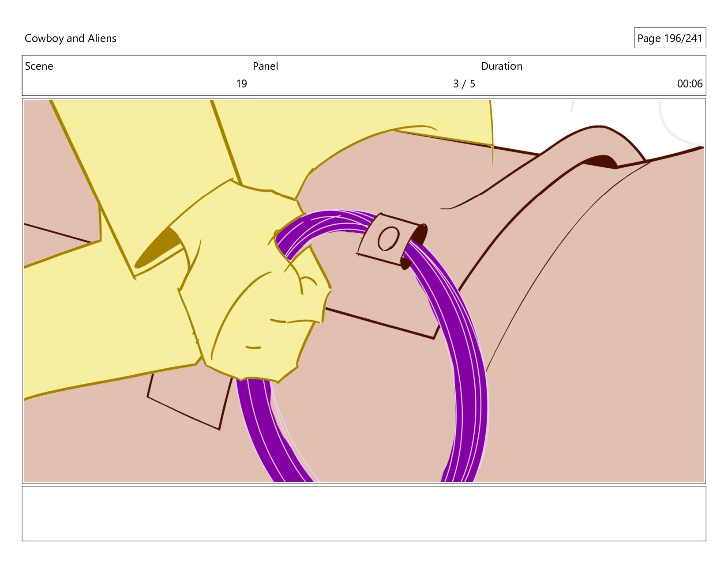Click the panel count '3 / 5'

464,84
